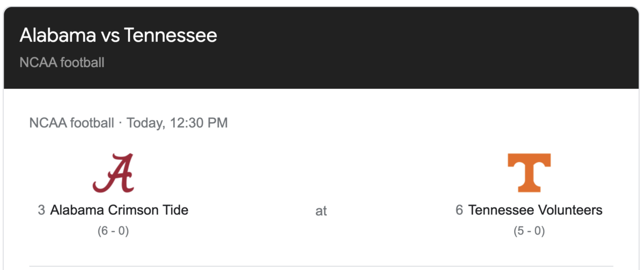Click the Alabama crimson script A logo
Image resolution: width=644 pixels, height=270 pixels.
click(x=113, y=173)
